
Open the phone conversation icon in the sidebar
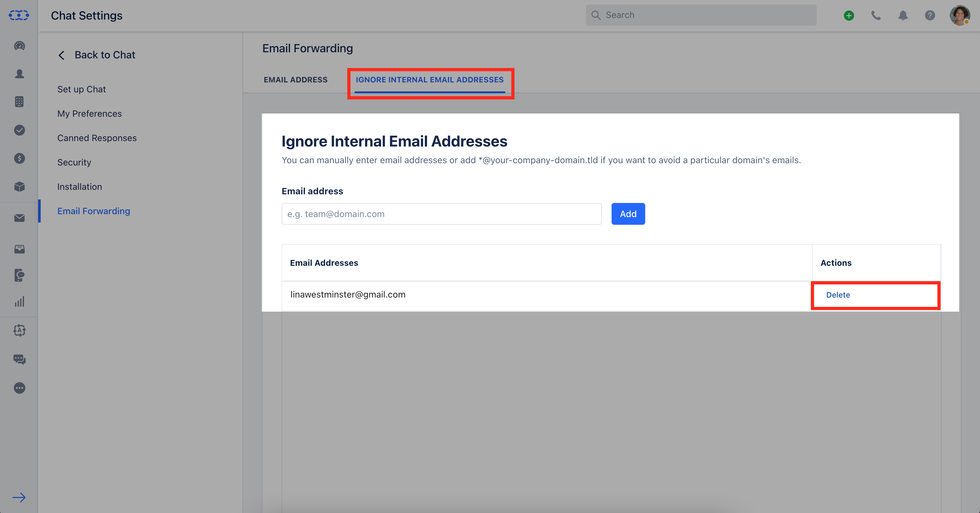[20, 275]
